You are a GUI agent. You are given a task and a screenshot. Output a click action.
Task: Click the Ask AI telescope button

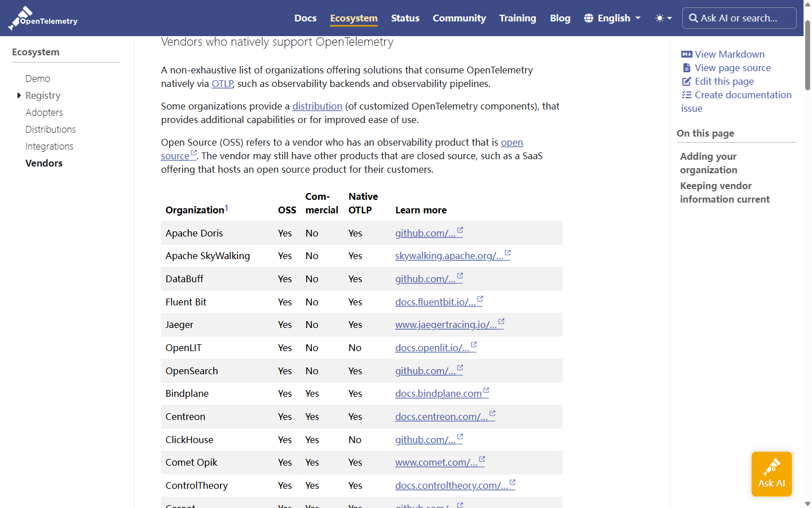coord(771,474)
